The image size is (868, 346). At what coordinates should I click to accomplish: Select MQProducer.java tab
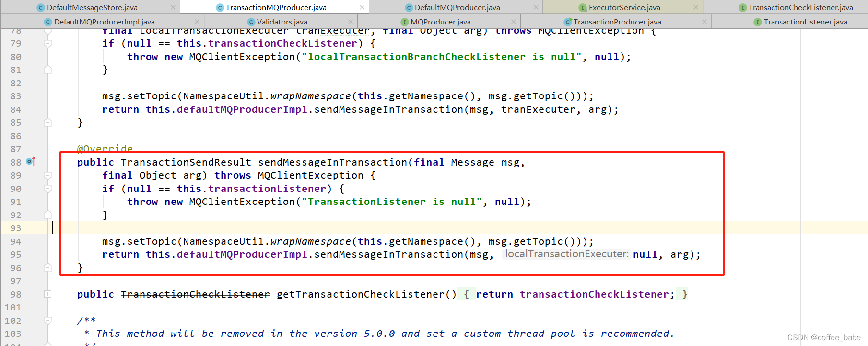[440, 22]
